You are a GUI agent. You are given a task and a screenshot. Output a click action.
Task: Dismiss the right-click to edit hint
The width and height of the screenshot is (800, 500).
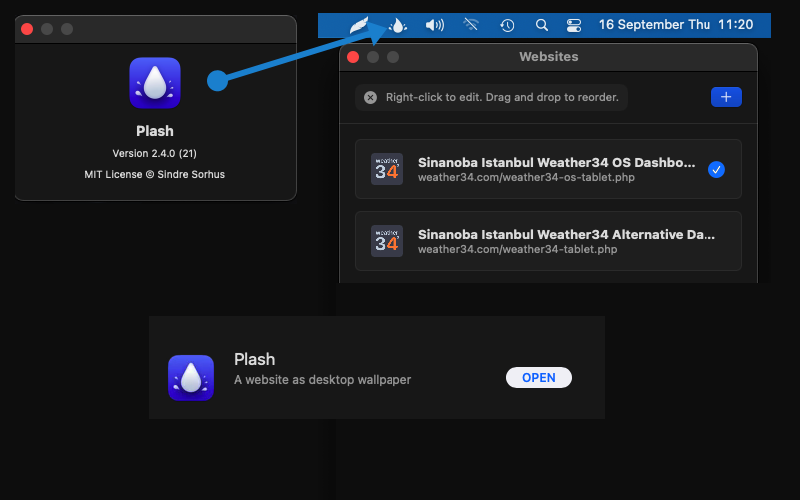(370, 97)
